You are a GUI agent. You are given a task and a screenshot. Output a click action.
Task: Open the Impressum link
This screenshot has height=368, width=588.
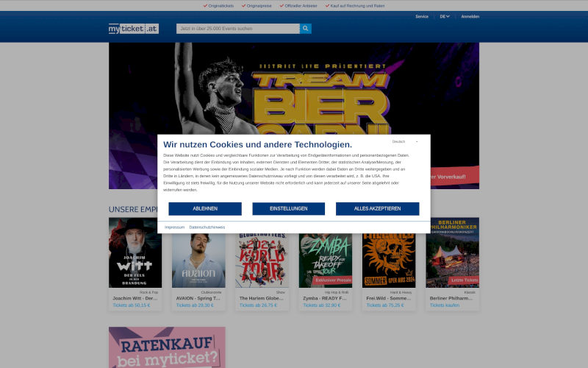tap(174, 227)
